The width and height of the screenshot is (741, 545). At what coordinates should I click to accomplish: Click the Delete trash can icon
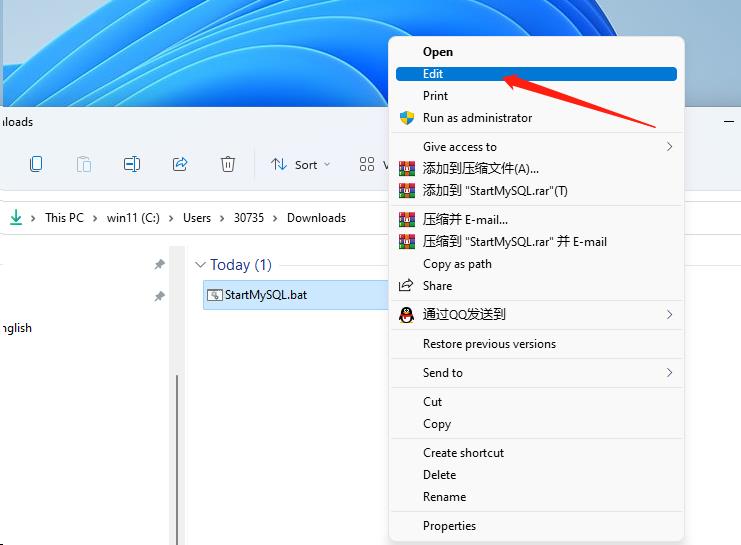(228, 164)
